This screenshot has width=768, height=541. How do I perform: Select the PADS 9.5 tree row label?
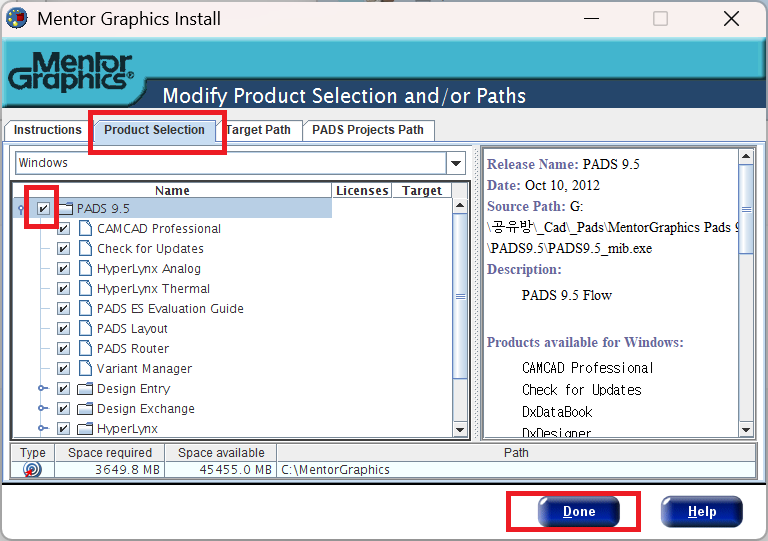[x=103, y=209]
